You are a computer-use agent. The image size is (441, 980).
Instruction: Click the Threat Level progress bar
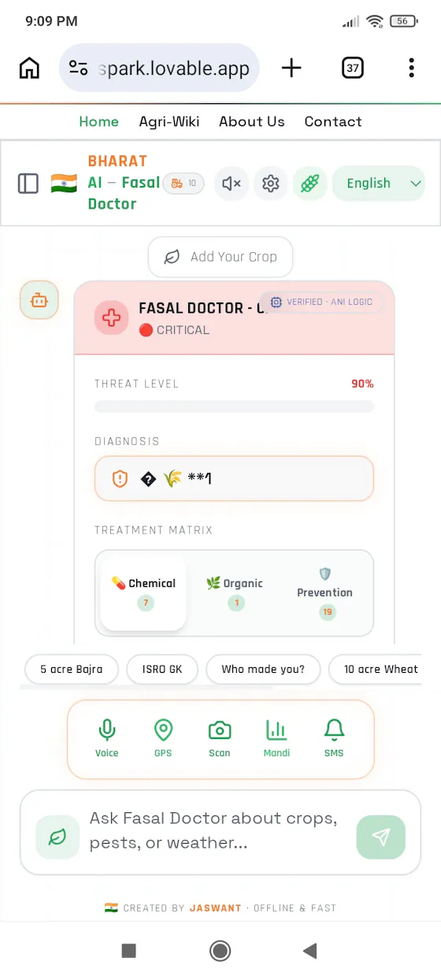point(234,406)
